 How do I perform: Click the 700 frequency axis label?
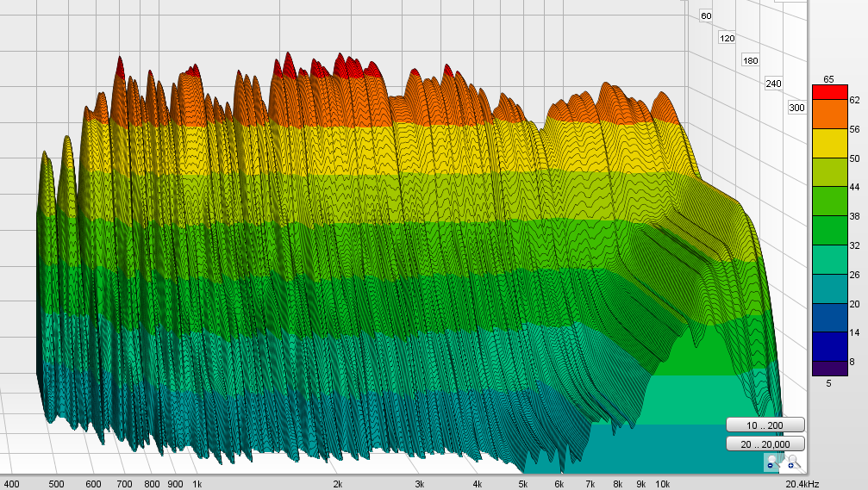[124, 484]
